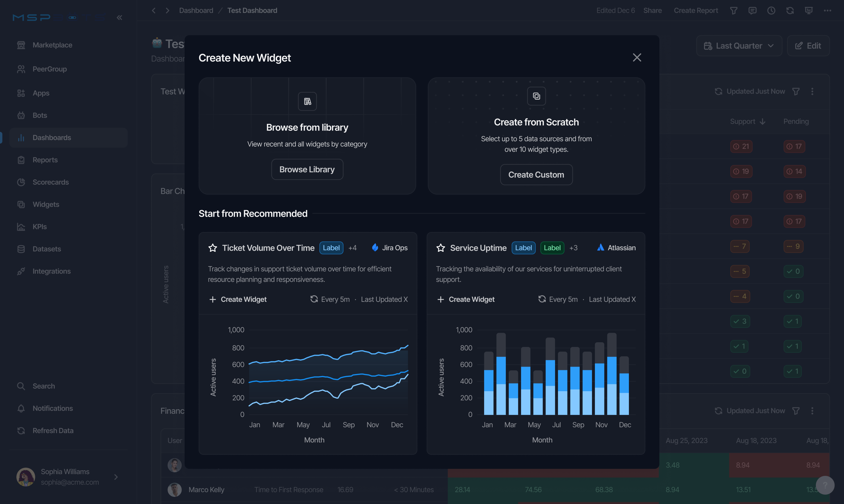Open Apps in the sidebar

(69, 93)
